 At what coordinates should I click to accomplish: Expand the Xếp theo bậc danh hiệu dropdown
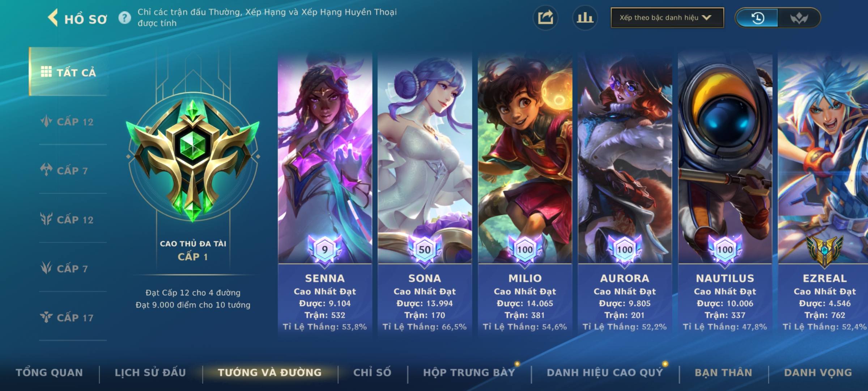pyautogui.click(x=667, y=18)
